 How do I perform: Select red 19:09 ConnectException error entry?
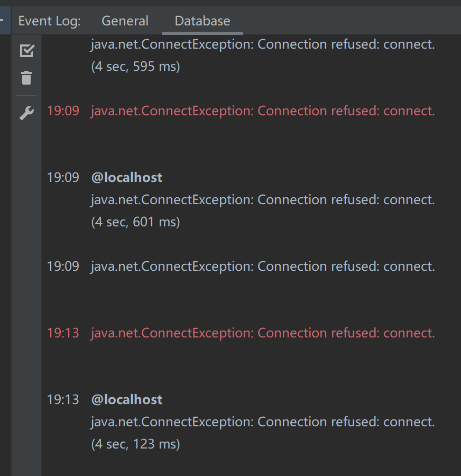[x=263, y=111]
